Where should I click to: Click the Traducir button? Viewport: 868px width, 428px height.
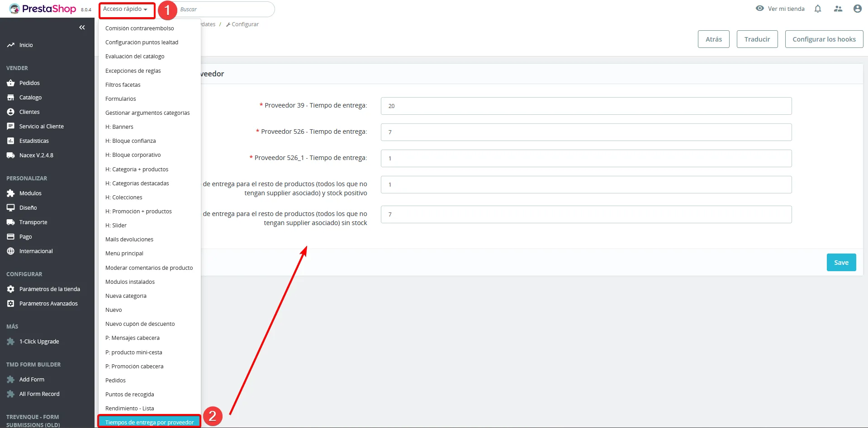click(757, 39)
